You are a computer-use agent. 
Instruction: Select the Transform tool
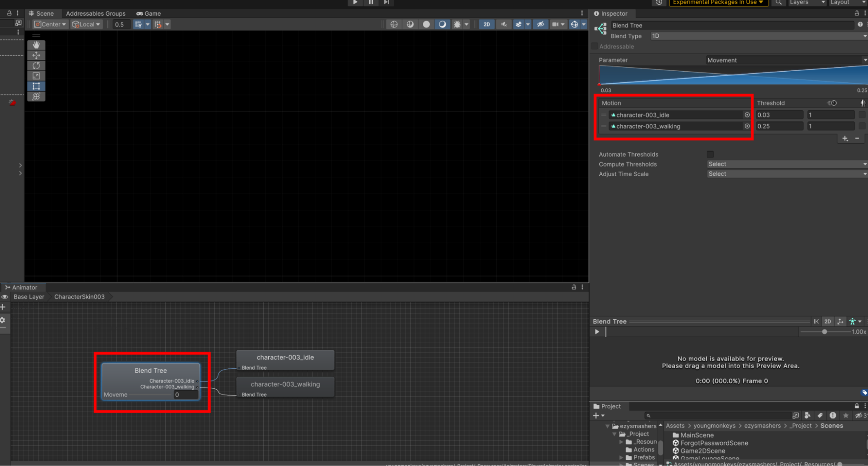pyautogui.click(x=36, y=96)
